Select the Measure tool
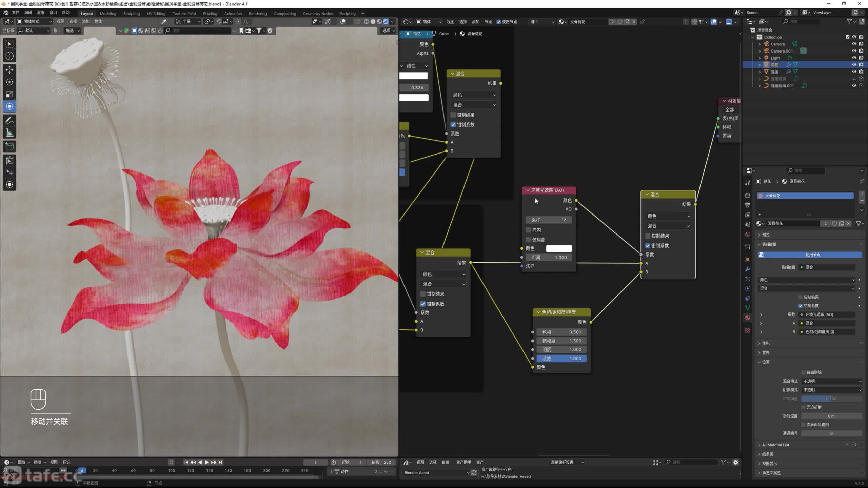This screenshot has height=488, width=868. tap(9, 133)
